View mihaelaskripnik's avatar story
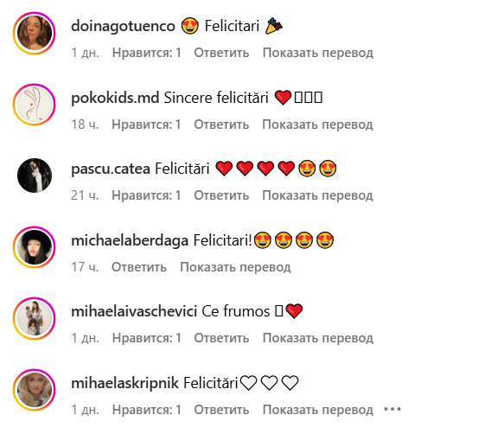Image resolution: width=504 pixels, height=434 pixels. click(x=35, y=390)
